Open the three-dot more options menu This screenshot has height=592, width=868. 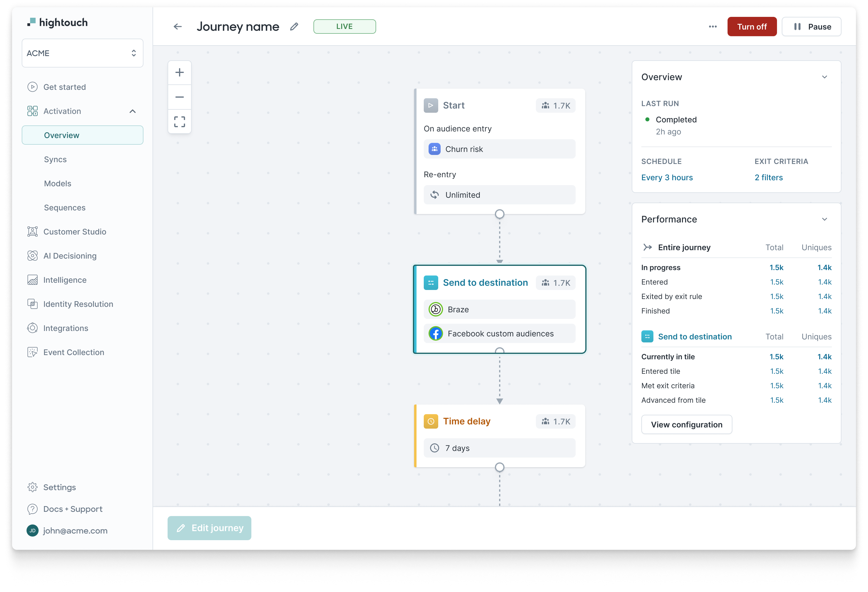point(712,27)
